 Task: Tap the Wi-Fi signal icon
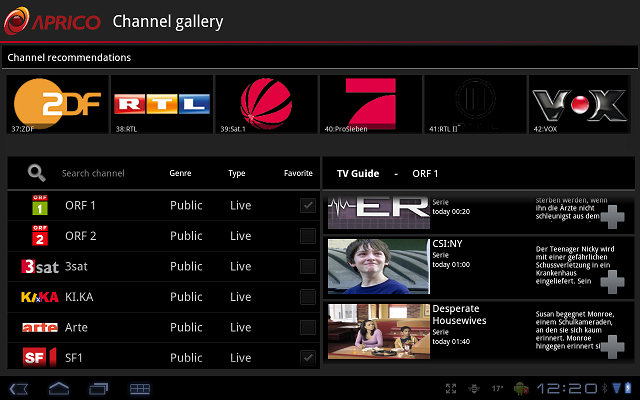pyautogui.click(x=617, y=388)
